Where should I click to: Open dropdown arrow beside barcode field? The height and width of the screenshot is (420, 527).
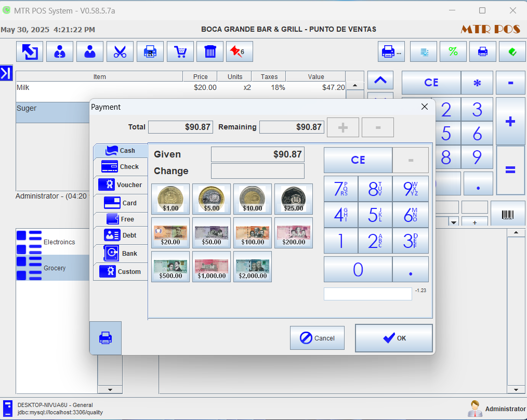tap(454, 222)
